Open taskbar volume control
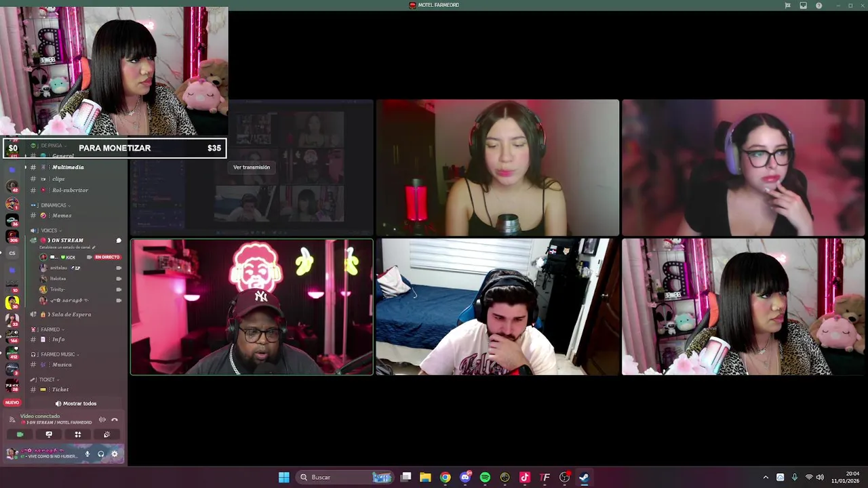The height and width of the screenshot is (488, 868). (x=820, y=477)
